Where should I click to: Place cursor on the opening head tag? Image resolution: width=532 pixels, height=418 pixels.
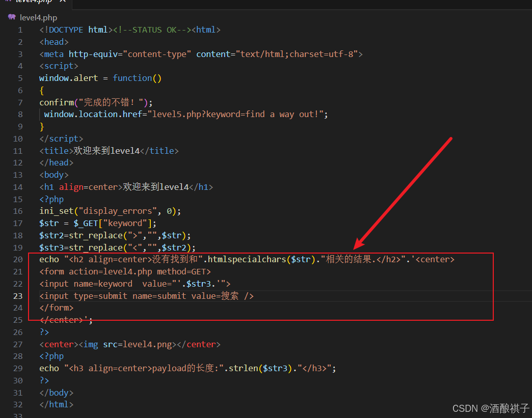(x=54, y=42)
